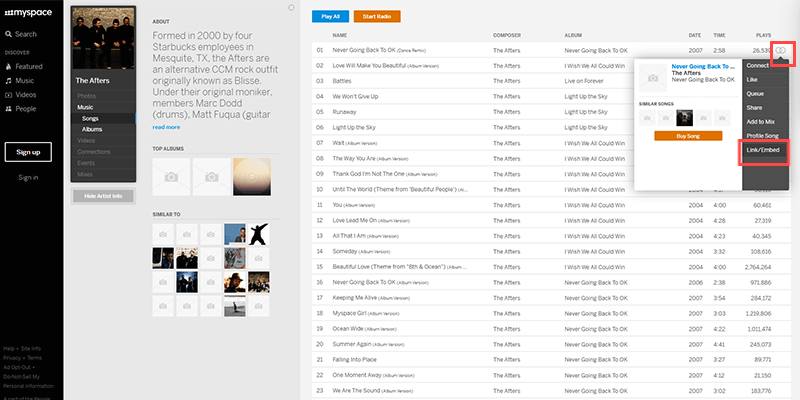Open the People section
800x400 pixels.
click(x=20, y=109)
